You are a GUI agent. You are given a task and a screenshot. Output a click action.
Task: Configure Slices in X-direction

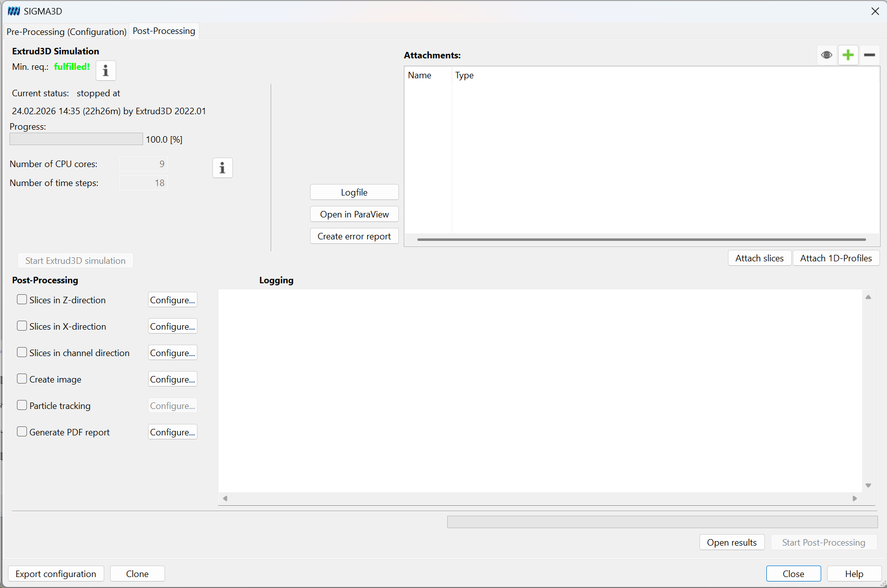tap(173, 326)
